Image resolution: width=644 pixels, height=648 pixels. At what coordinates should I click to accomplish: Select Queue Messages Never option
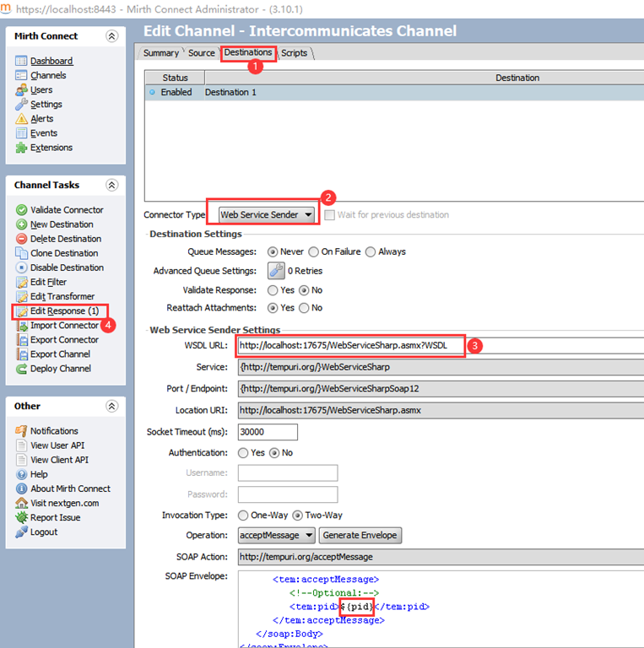(273, 251)
